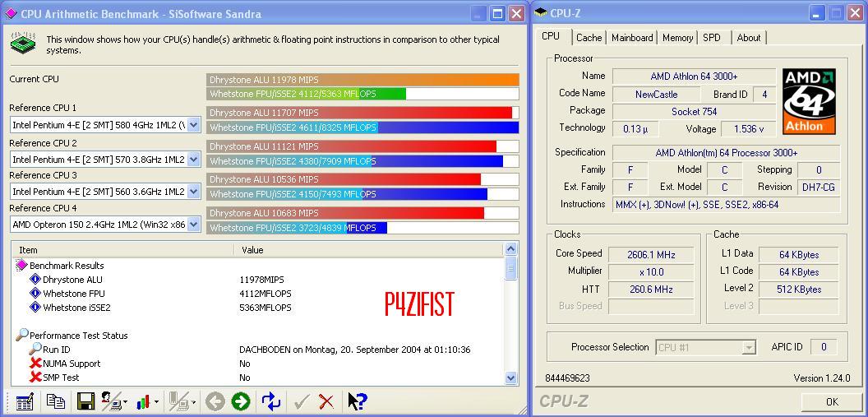Switch to the CPU tab in CPU-Z
This screenshot has height=417, width=868.
click(x=552, y=36)
